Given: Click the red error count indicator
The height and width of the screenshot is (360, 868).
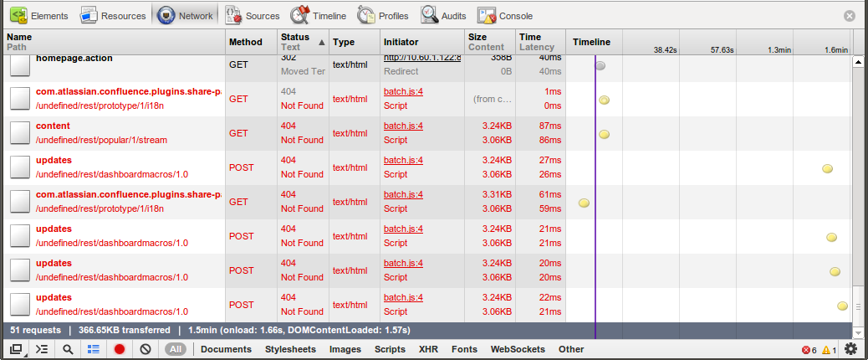Looking at the screenshot, I should click(x=809, y=350).
